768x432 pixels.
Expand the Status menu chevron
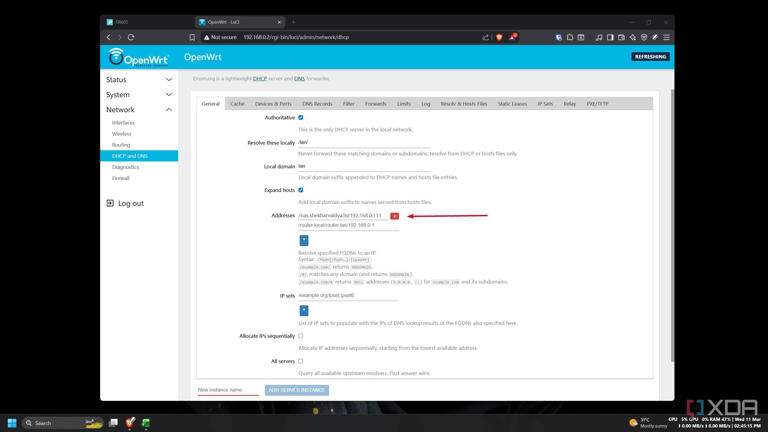168,79
